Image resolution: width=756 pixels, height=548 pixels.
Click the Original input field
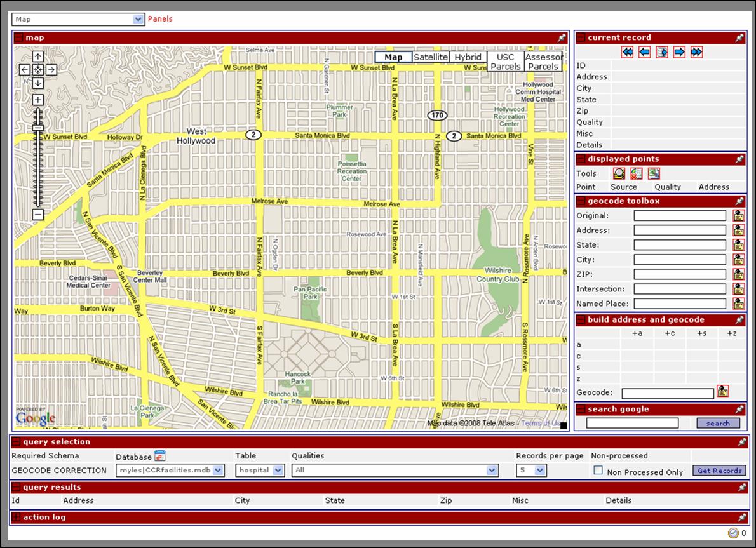pyautogui.click(x=680, y=215)
